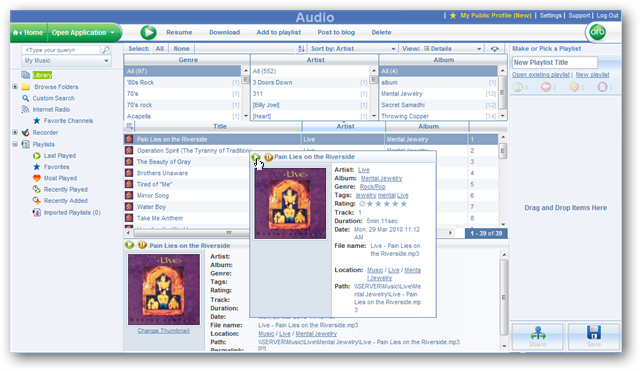Expand the Browse Folders tree node
This screenshot has width=640, height=371.
pos(15,87)
